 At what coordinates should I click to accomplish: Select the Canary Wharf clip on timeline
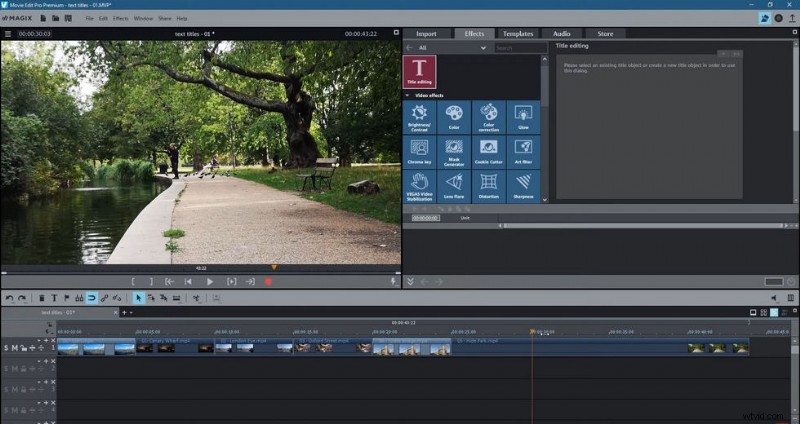click(x=175, y=346)
